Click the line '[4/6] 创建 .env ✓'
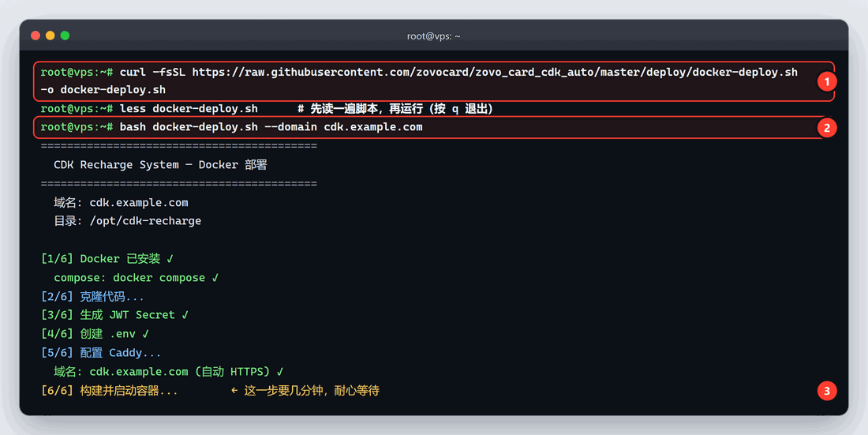The height and width of the screenshot is (435, 868). pos(95,334)
